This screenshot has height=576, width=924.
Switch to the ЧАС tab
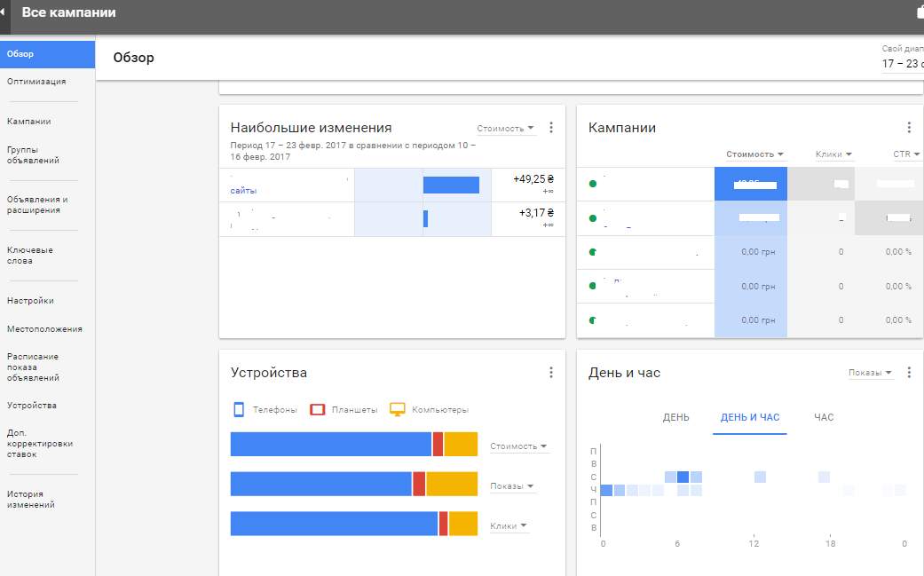(824, 417)
